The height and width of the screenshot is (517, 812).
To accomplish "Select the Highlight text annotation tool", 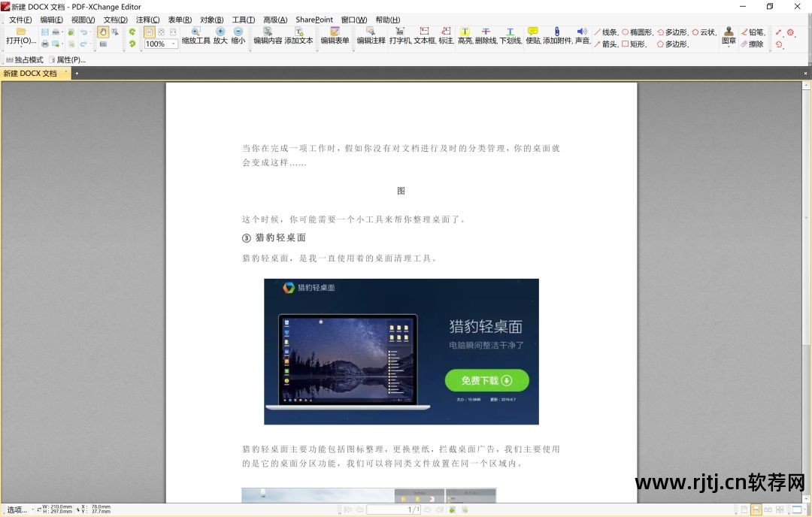I will (x=465, y=34).
